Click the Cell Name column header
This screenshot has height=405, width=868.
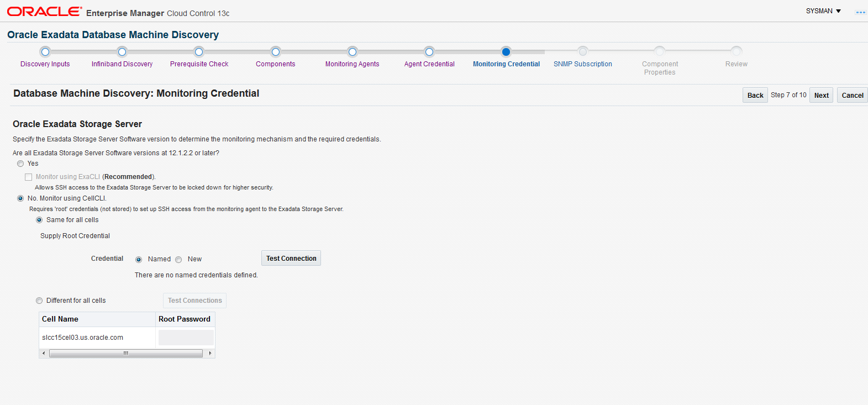click(x=97, y=319)
